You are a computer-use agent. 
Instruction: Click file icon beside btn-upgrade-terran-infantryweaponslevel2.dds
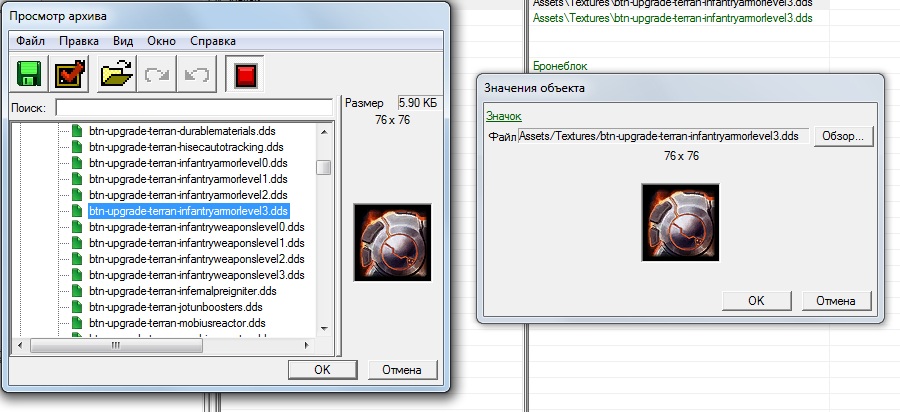point(77,259)
